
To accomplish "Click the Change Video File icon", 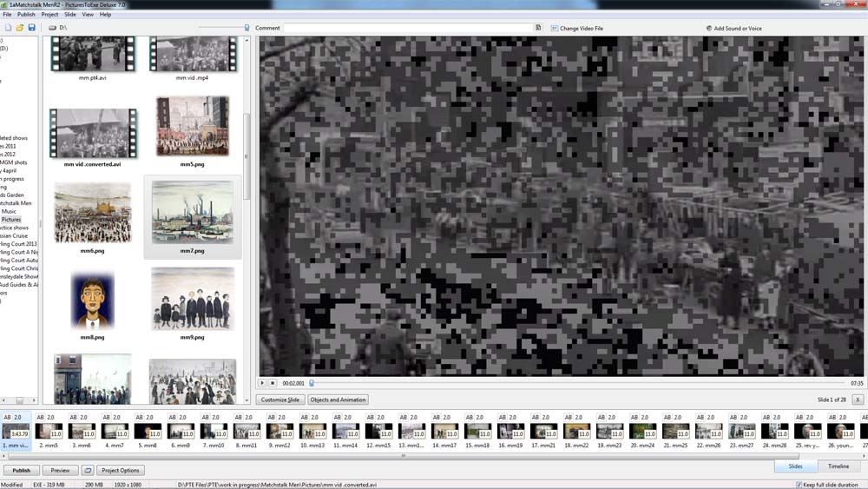I will (554, 29).
